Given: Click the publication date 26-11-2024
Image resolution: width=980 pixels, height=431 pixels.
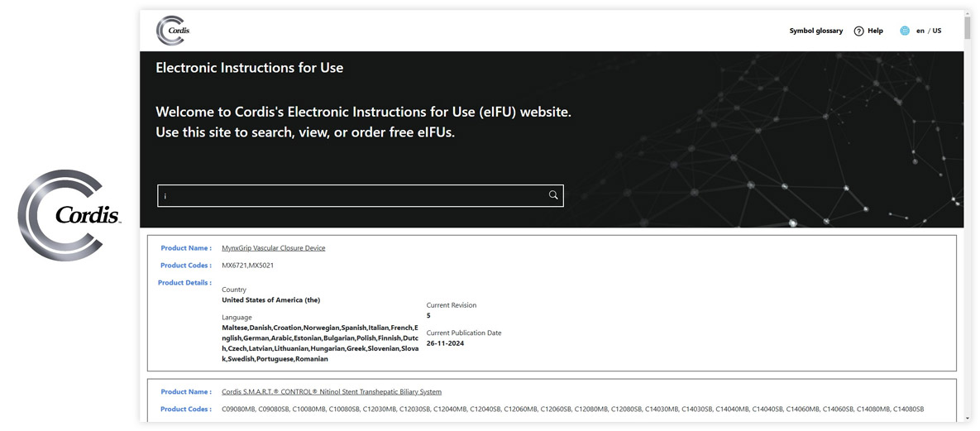Looking at the screenshot, I should (445, 343).
